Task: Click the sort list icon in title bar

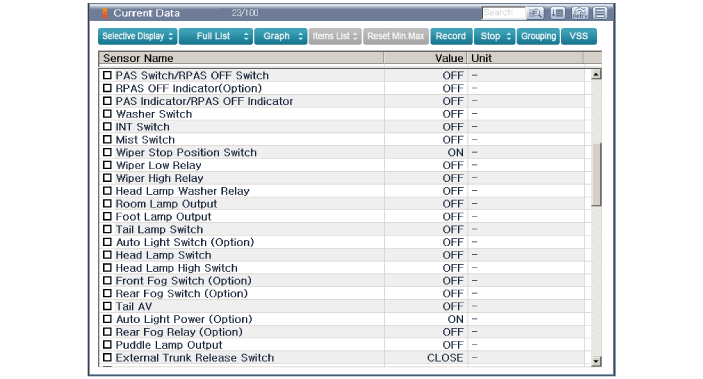Action: [557, 13]
